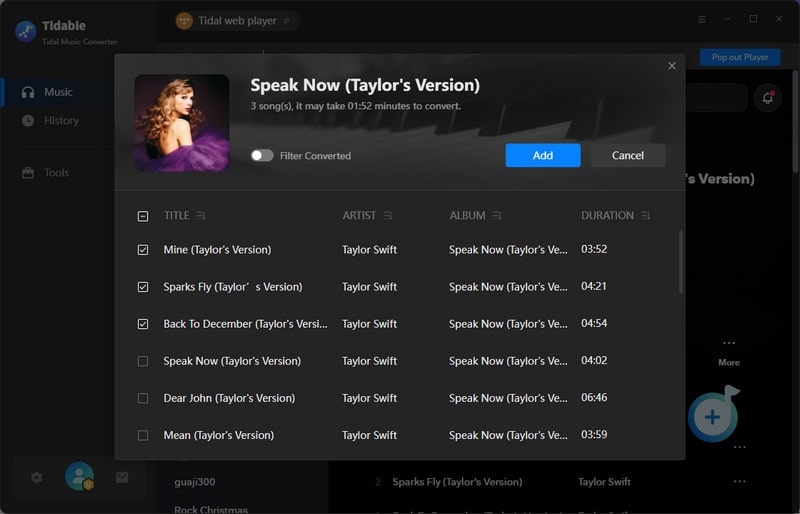Screen dimensions: 800x514
Task: Click the Pop out Player button
Action: 740,57
